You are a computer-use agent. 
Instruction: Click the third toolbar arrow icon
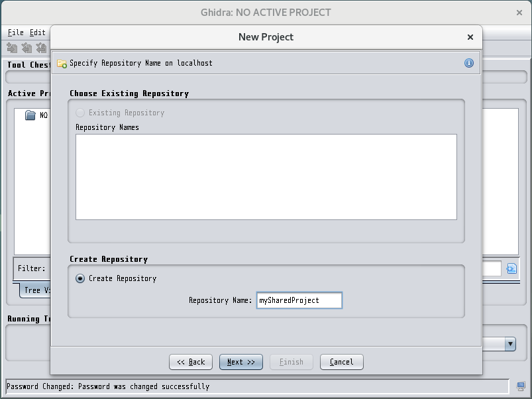(41, 48)
